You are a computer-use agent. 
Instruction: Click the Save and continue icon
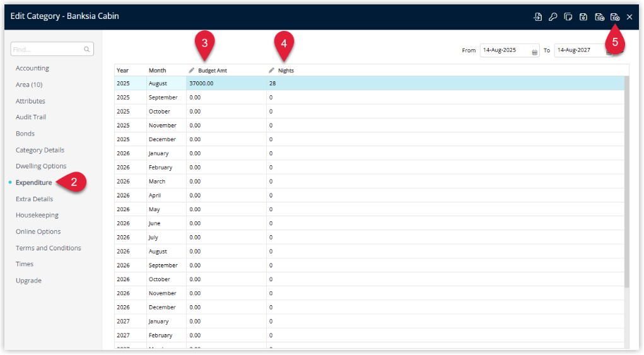coord(599,17)
